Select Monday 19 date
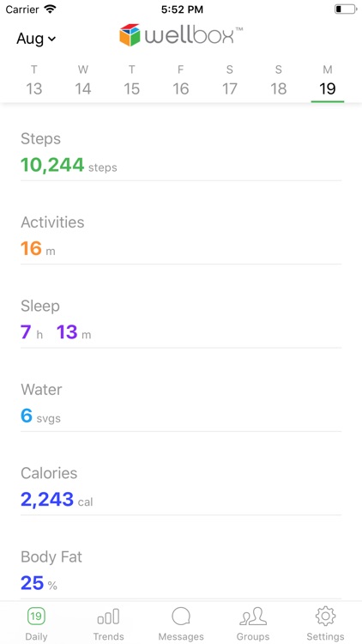 pos(328,81)
